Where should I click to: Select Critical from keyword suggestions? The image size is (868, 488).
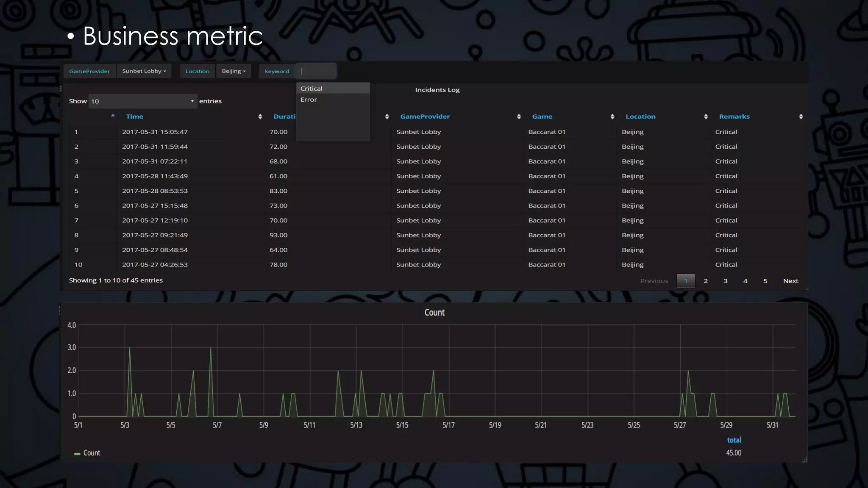(312, 89)
